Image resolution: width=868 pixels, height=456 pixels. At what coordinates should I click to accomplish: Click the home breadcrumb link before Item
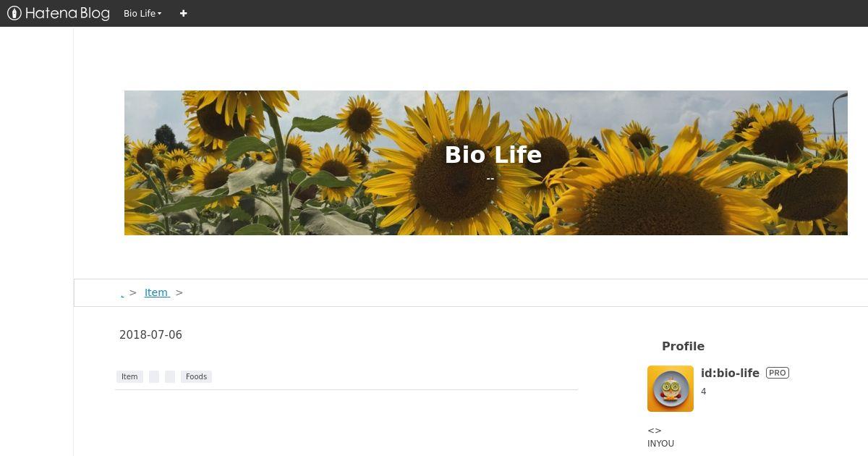(122, 293)
